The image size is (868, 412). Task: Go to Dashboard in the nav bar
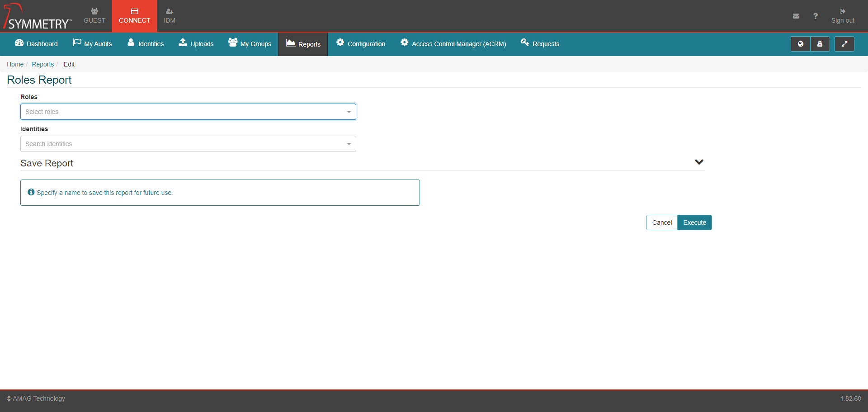click(36, 44)
